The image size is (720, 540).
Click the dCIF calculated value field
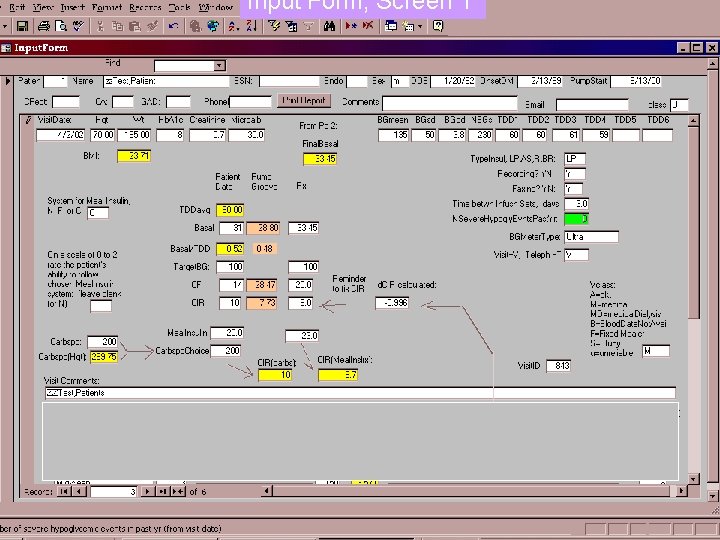[x=392, y=303]
